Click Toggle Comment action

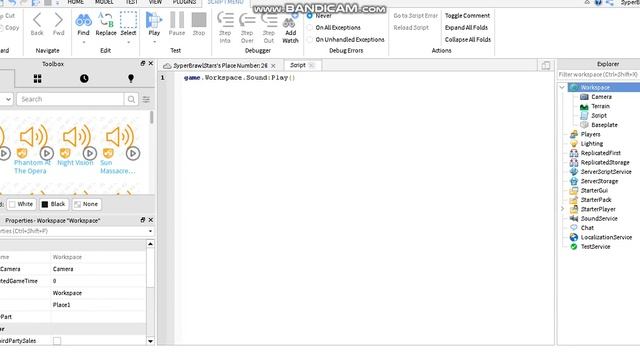pos(467,16)
